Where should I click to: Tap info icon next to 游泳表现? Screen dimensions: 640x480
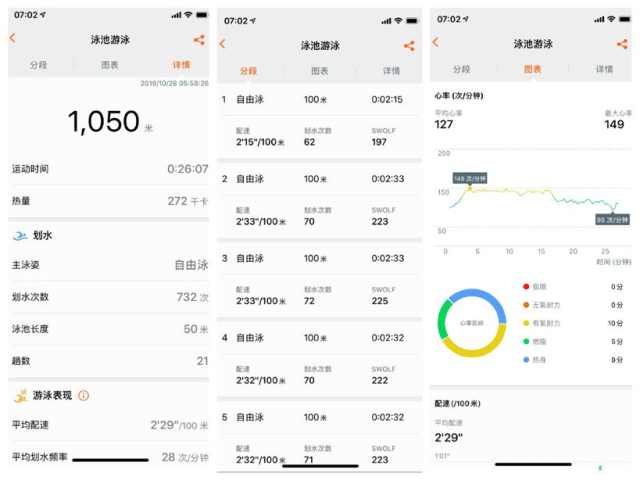tap(83, 396)
